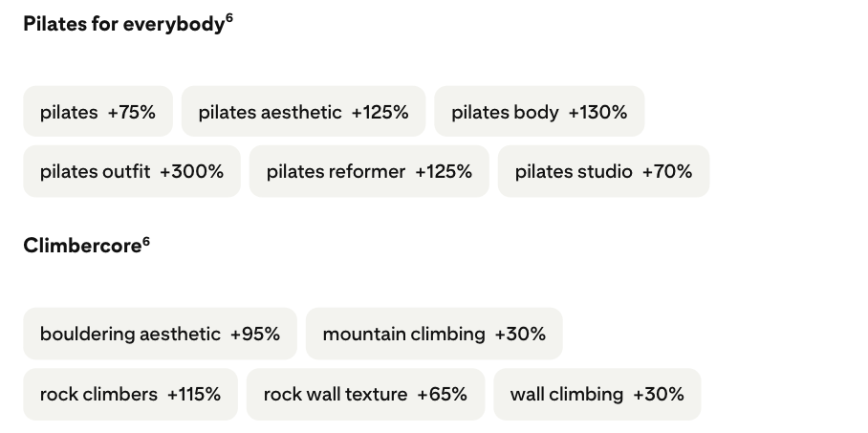Select the 'pilates aesthetic +125%' chip

(303, 111)
